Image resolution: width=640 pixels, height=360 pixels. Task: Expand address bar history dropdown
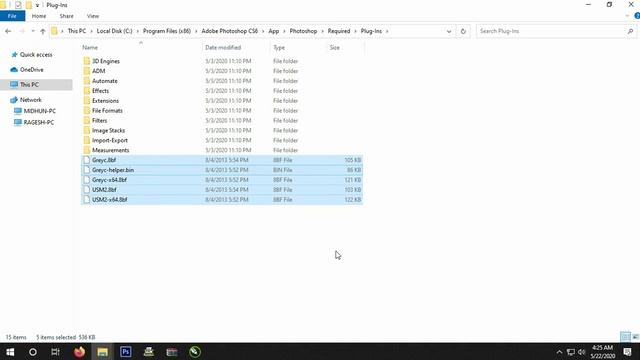(449, 31)
